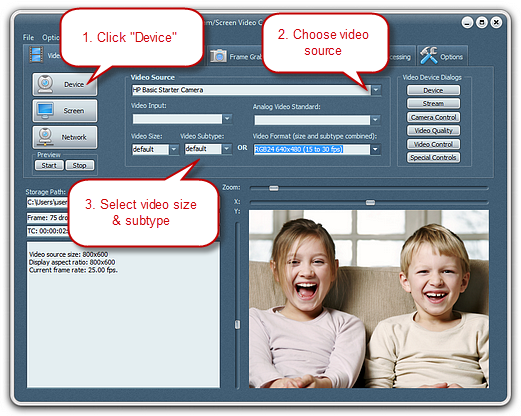Stop the preview
The image size is (521, 416).
click(80, 165)
